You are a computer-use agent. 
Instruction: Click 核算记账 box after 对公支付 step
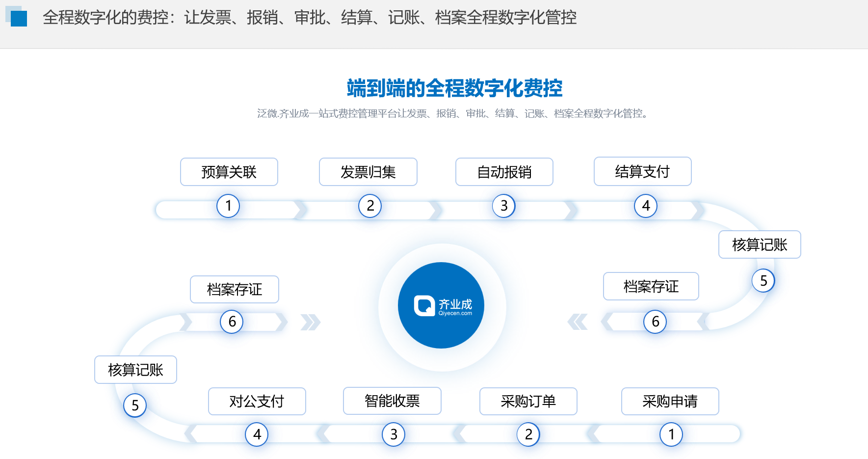pos(135,370)
